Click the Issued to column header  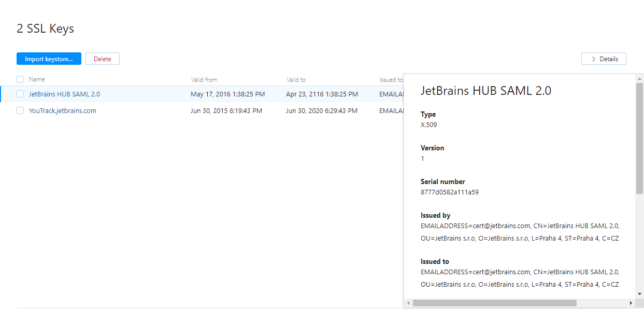pyautogui.click(x=391, y=80)
